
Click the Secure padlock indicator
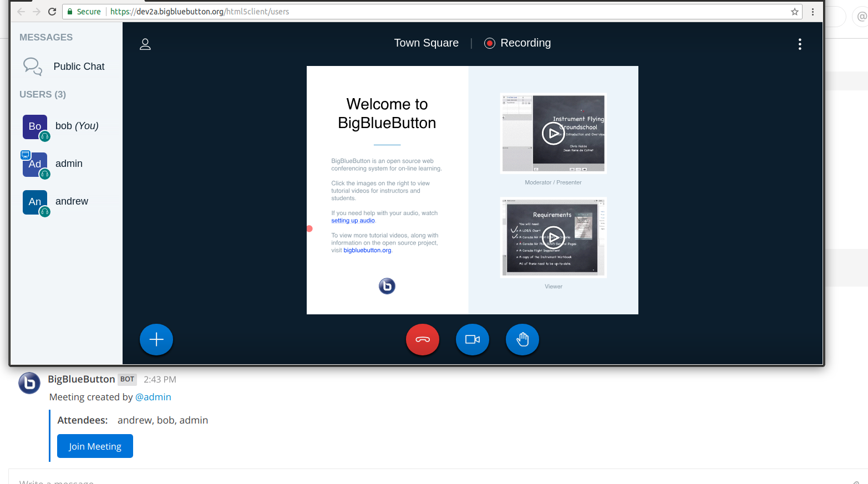(84, 12)
